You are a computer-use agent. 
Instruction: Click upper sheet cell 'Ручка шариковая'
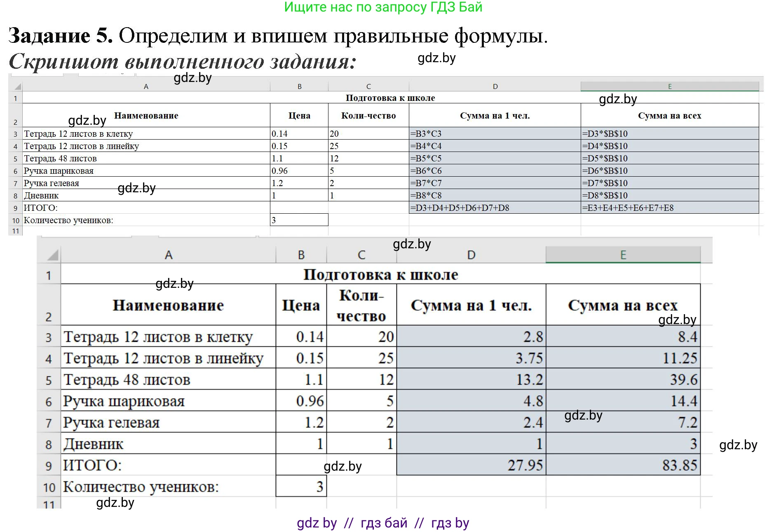pos(146,170)
